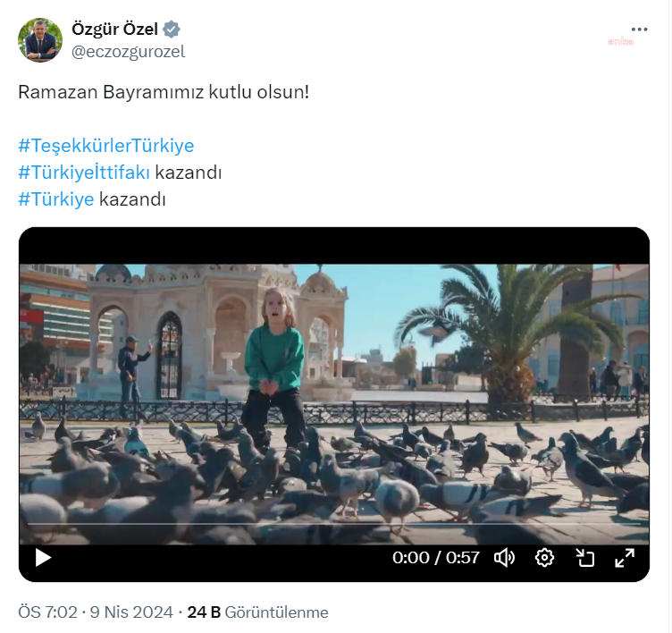672x633 pixels.
Task: Click the anka watermark logo
Action: click(620, 42)
